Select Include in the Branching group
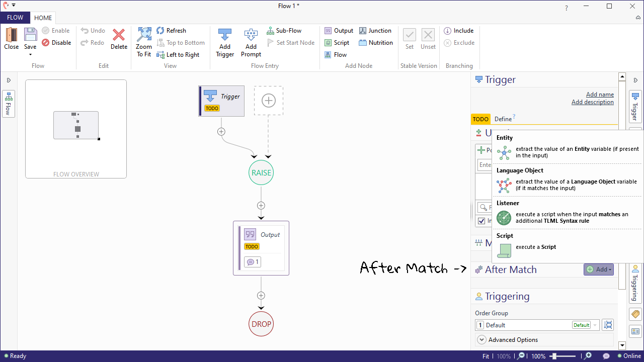644x362 pixels. pos(458,30)
